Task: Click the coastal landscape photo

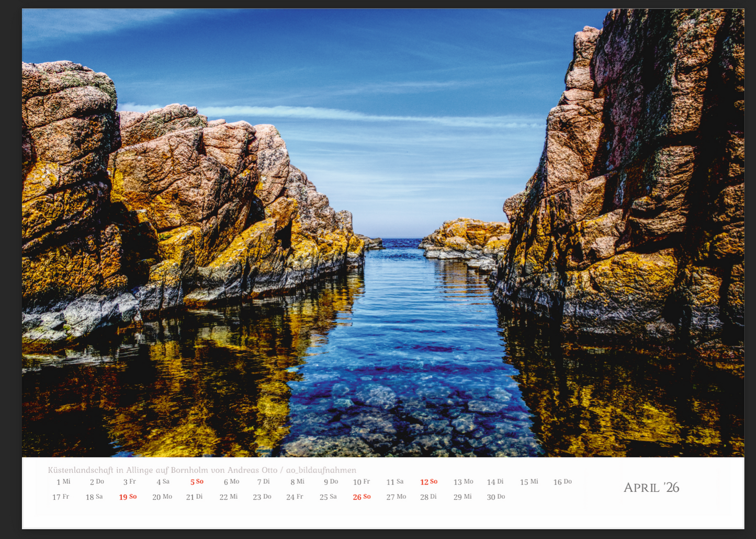Action: coord(382,233)
